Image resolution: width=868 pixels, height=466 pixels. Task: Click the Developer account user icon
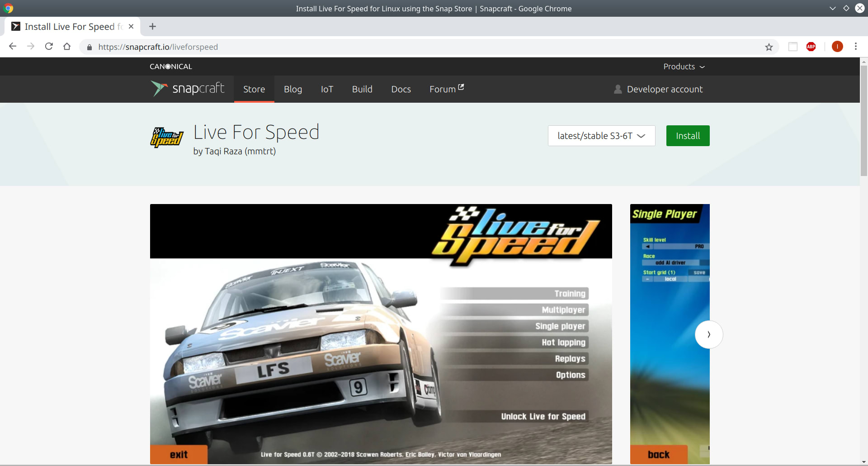tap(618, 89)
